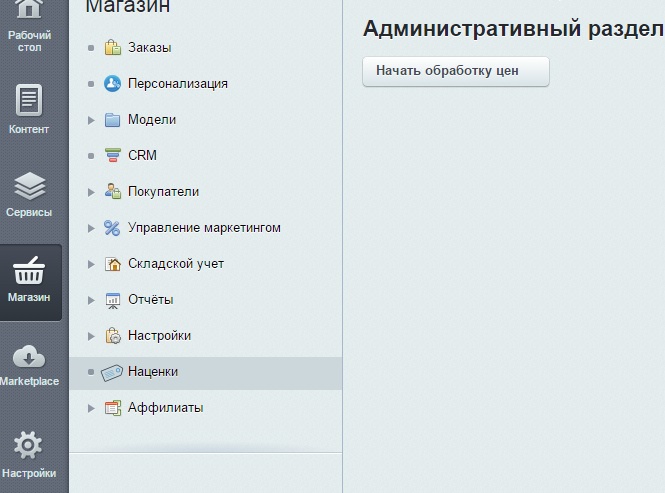Viewport: 665px width, 493px height.
Task: Open the Заказы menu entry
Action: (x=149, y=48)
